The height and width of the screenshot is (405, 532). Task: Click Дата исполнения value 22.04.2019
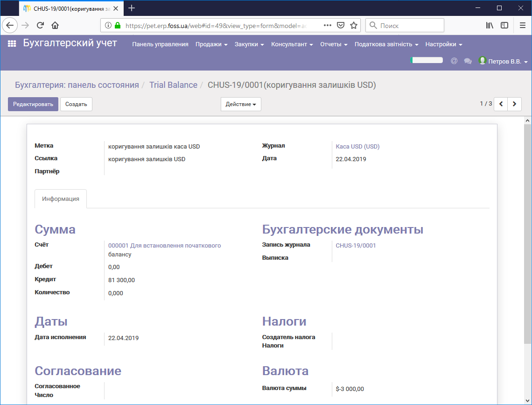(x=124, y=338)
